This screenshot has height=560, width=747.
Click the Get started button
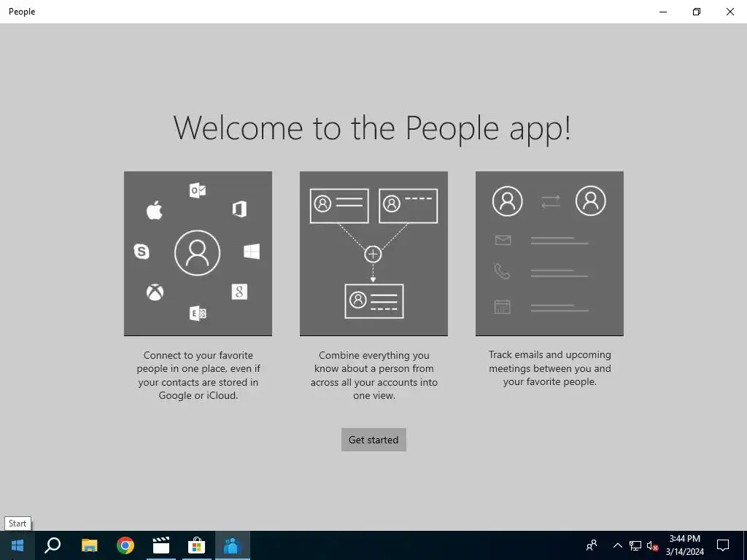point(373,440)
